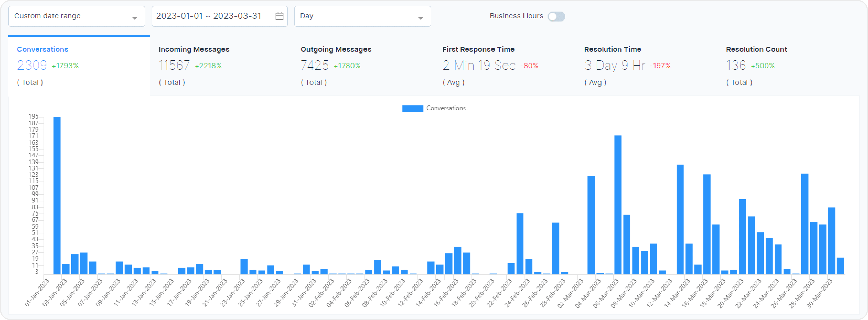Click the Business Hours label
The height and width of the screenshot is (320, 868).
click(x=516, y=16)
